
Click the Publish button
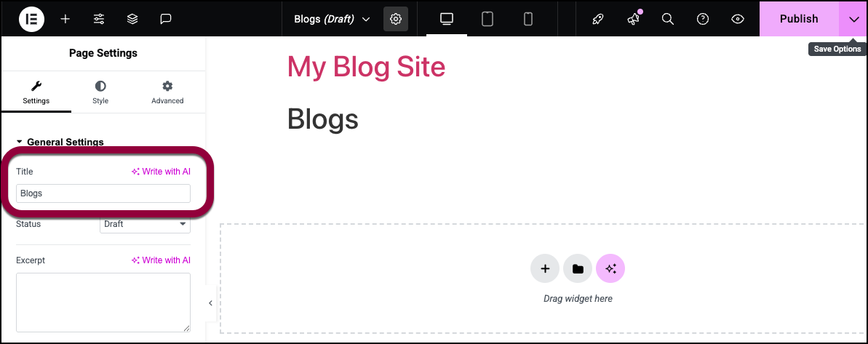(x=799, y=19)
